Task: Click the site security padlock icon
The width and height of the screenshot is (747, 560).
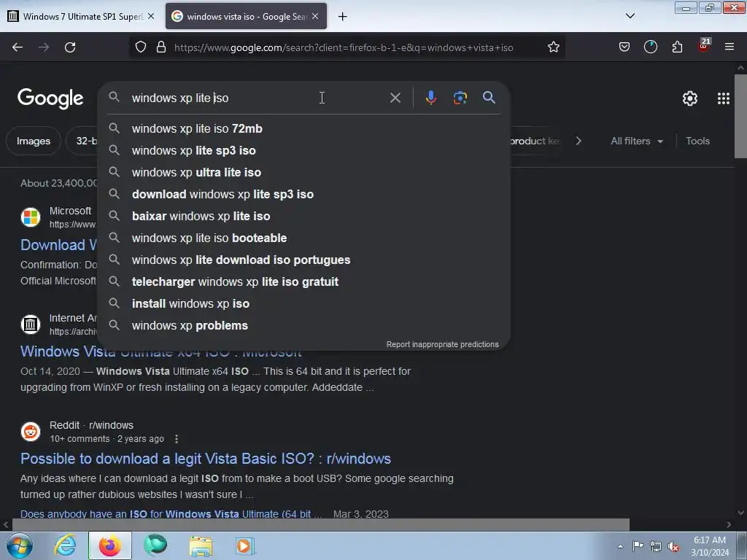Action: 161,47
